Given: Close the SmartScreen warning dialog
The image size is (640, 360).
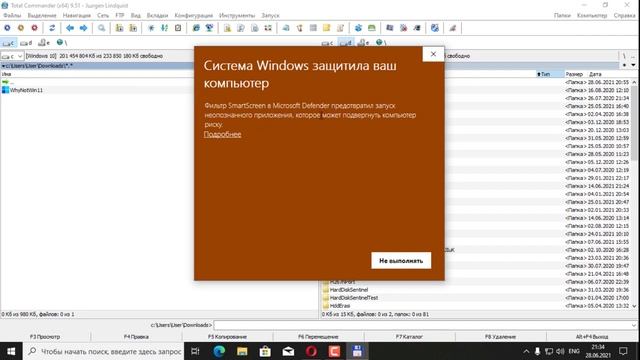Looking at the screenshot, I should coord(433,54).
